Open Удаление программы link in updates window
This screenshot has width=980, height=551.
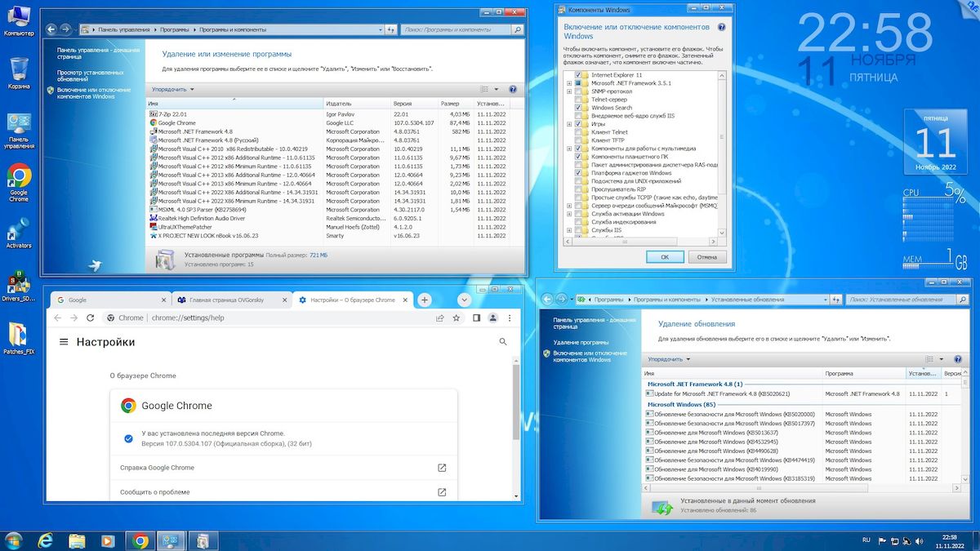point(579,343)
